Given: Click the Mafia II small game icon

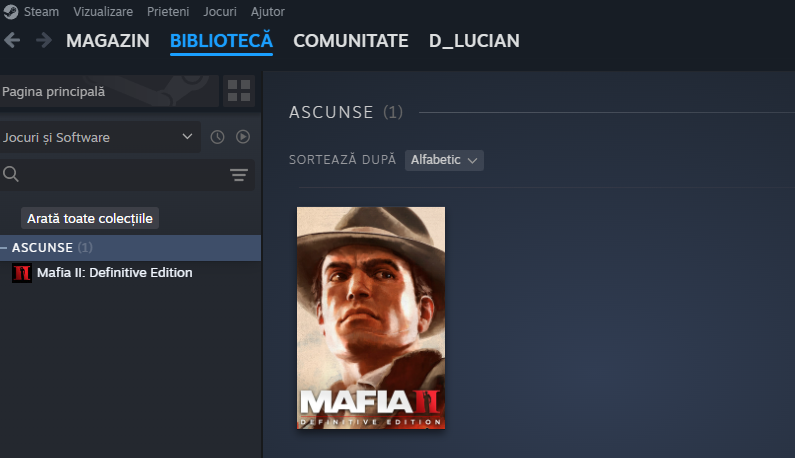Looking at the screenshot, I should pyautogui.click(x=21, y=273).
